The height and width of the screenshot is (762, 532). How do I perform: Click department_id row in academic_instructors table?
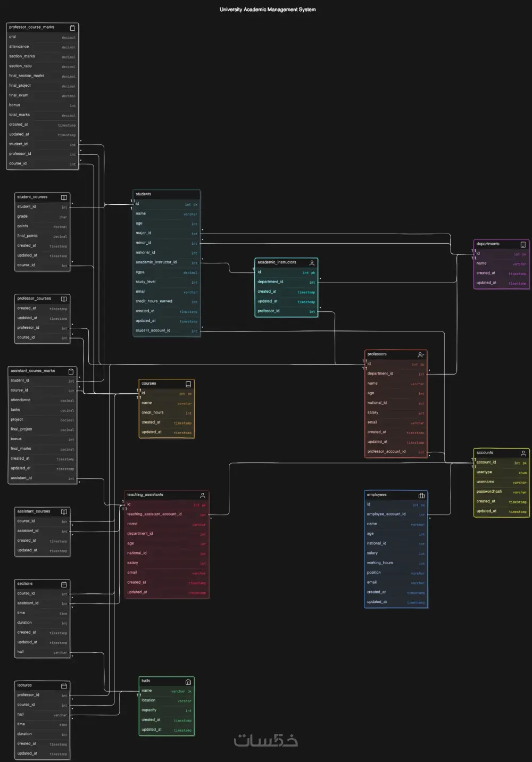286,282
